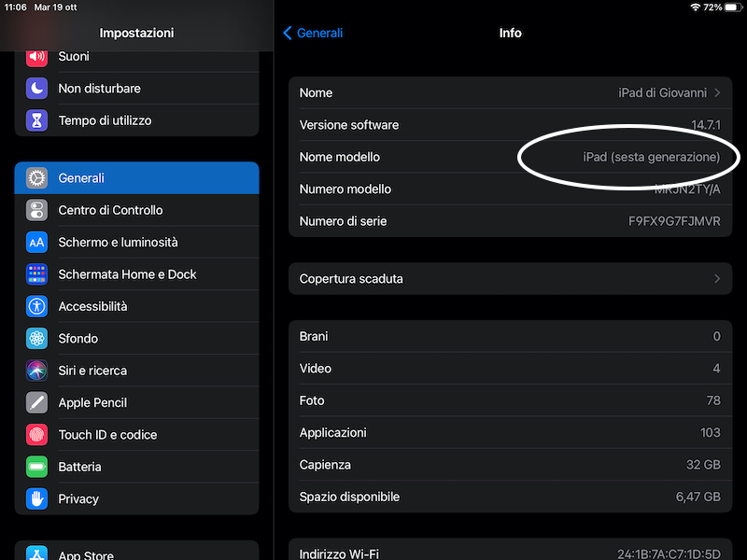This screenshot has height=560, width=747.
Task: Tap the Apple Pencil icon
Action: click(x=36, y=403)
